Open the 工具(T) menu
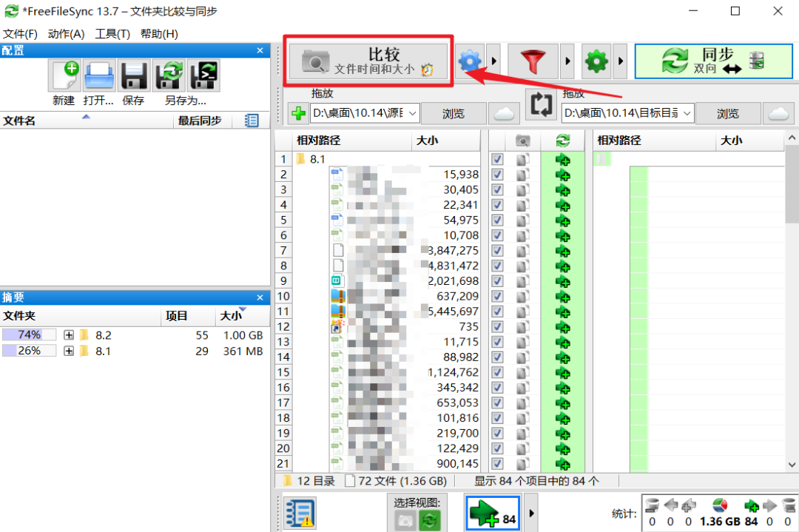The image size is (799, 532). point(112,33)
